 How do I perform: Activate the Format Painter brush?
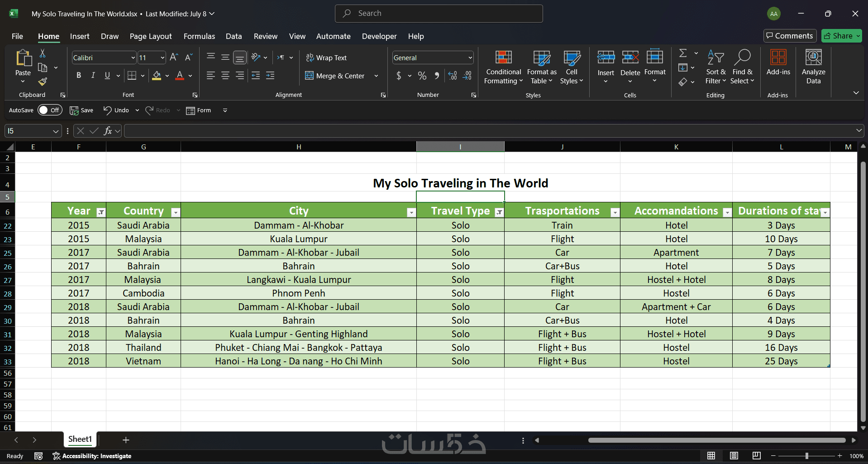click(43, 81)
